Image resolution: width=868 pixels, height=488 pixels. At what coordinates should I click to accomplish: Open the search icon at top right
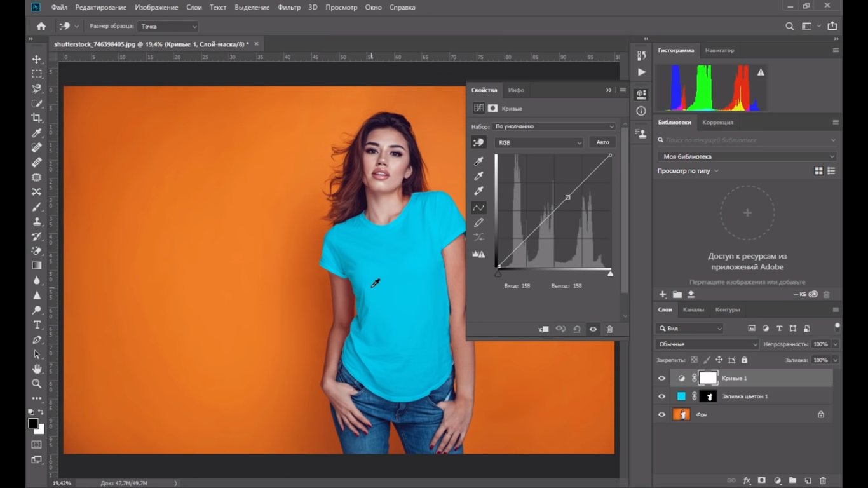point(789,26)
